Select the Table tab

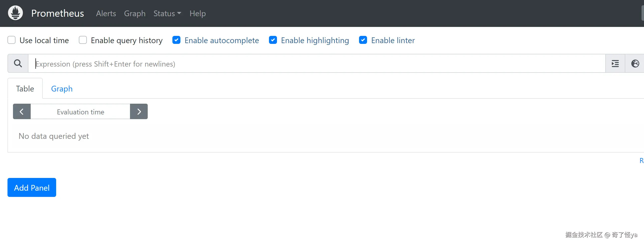[25, 89]
